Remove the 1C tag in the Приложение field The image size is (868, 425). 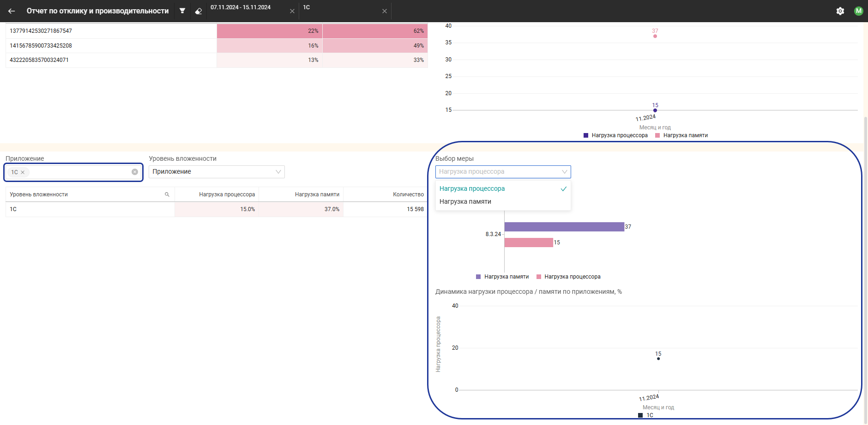23,172
